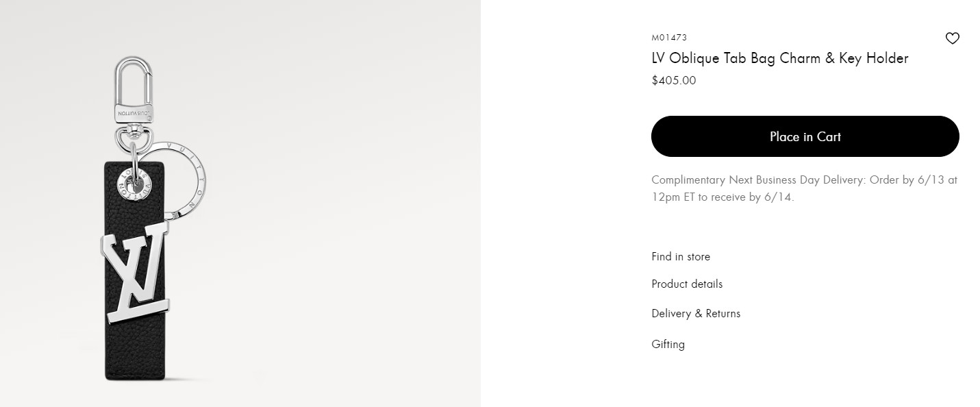Viewport: 980px width, 407px height.
Task: Click the $405.00 price
Action: pyautogui.click(x=673, y=81)
